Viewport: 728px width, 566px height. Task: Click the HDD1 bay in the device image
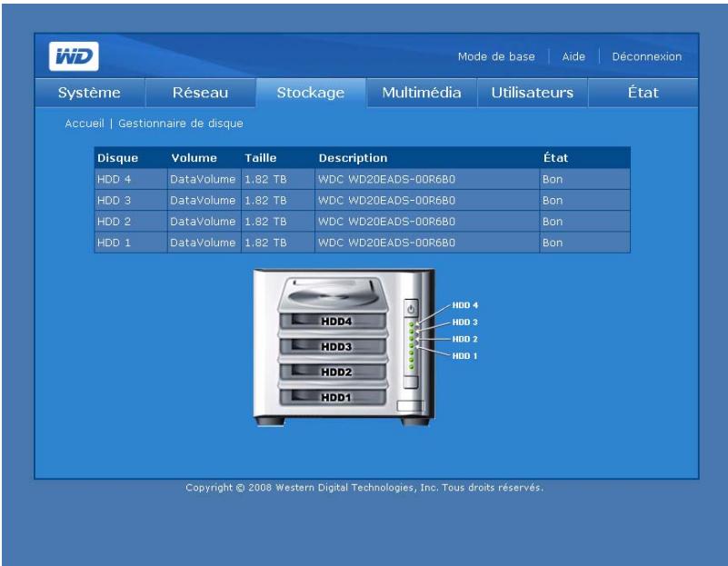[333, 397]
